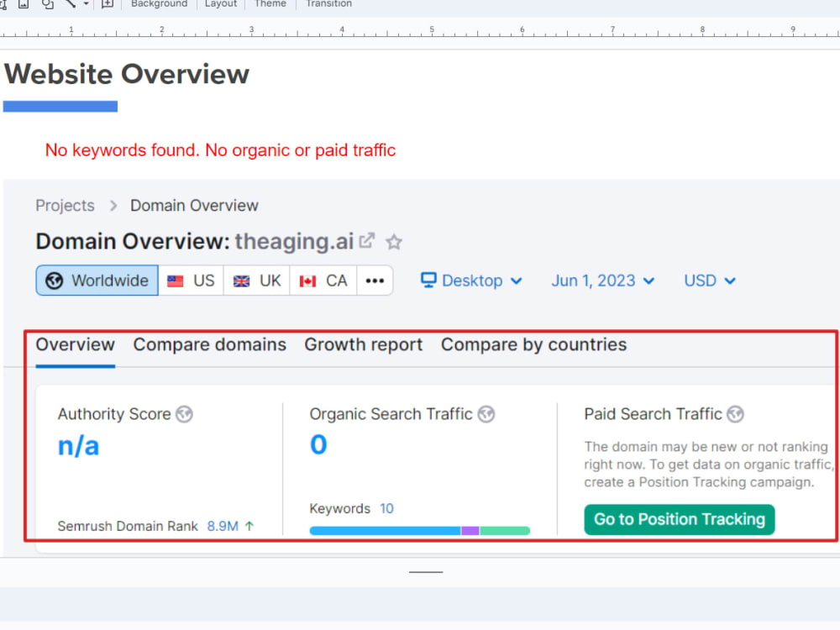Open the Desktop device dropdown
Viewport: 840px width, 630px height.
pyautogui.click(x=471, y=281)
